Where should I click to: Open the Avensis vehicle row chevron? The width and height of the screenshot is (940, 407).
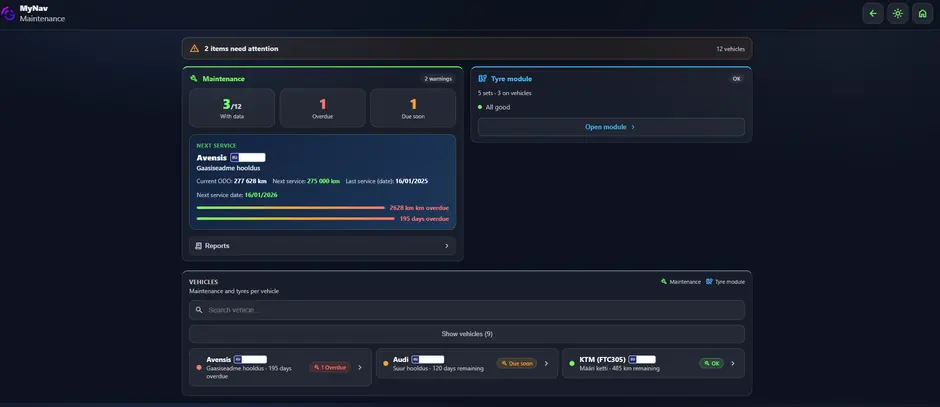point(360,367)
